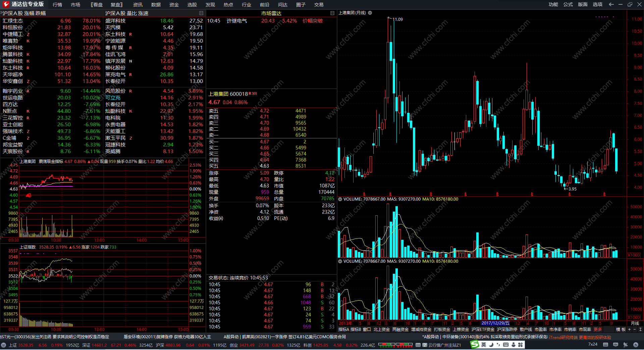The image size is (644, 350).
Task: Switch to the 市盈率 indicator tab
Action: [541, 330]
